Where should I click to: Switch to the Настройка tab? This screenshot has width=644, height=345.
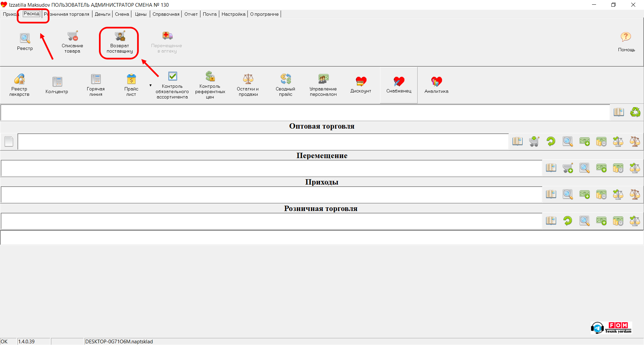233,14
